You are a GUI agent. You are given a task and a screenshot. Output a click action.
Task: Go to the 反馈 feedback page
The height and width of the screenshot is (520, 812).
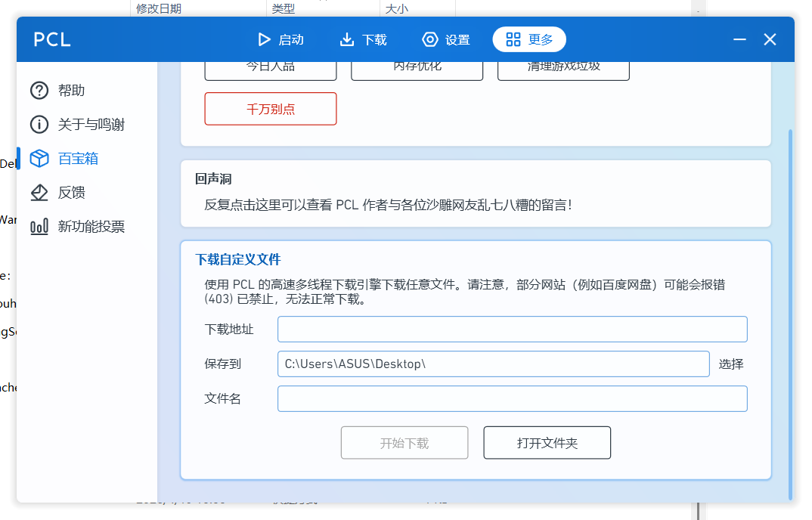click(86, 192)
